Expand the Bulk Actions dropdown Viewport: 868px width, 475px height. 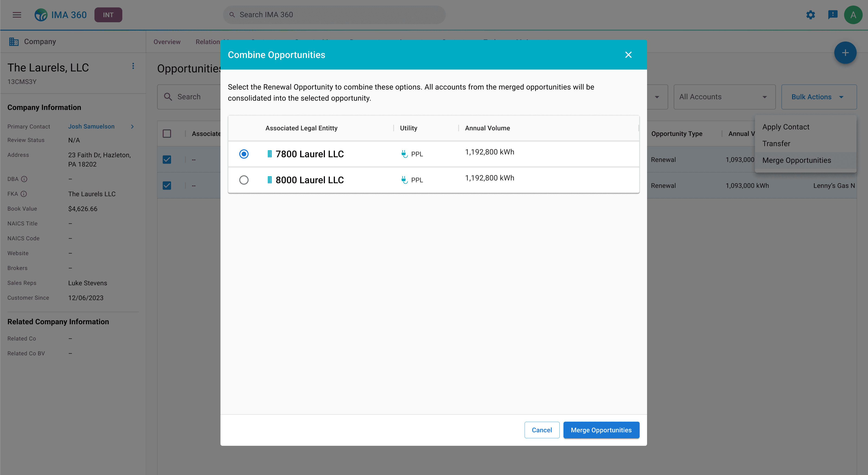click(x=819, y=97)
